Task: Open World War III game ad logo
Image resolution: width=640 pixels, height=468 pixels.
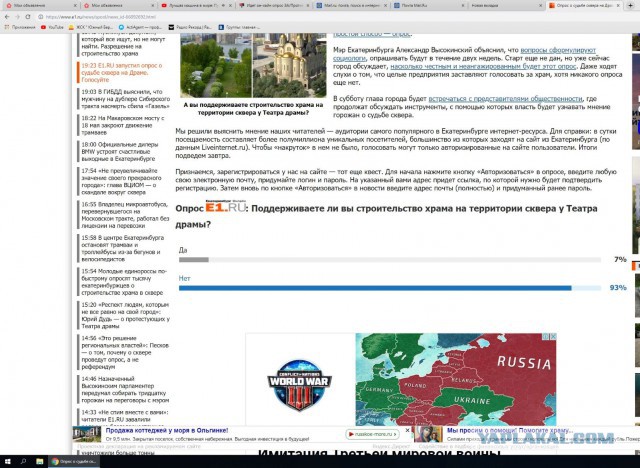Action: point(300,385)
